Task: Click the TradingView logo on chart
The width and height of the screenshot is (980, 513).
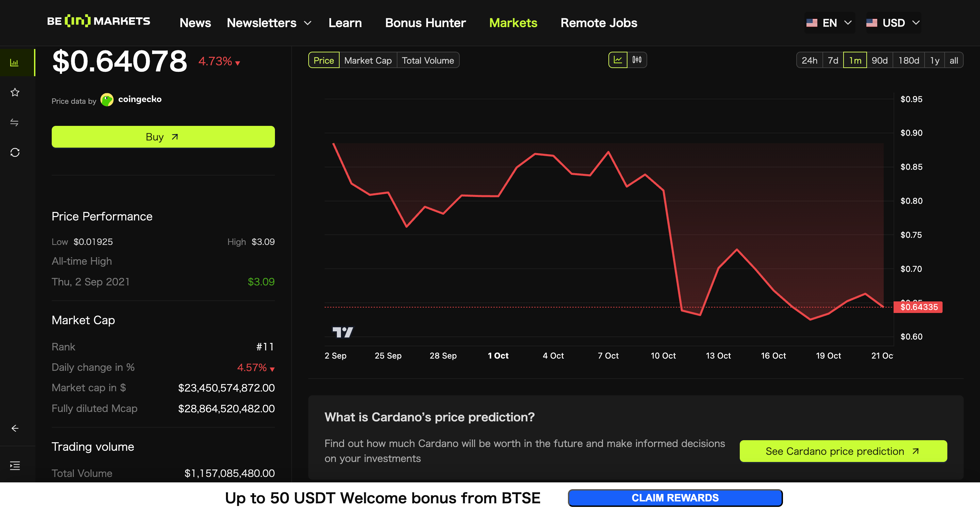Action: coord(342,332)
